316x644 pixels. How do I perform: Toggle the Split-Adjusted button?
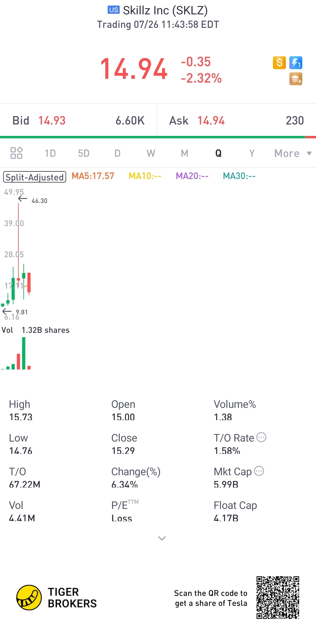pyautogui.click(x=35, y=177)
